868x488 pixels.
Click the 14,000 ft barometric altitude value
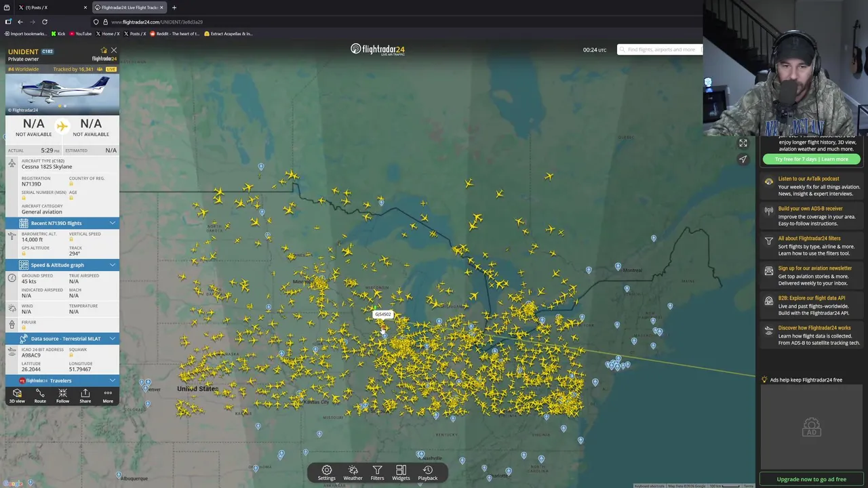coord(32,239)
